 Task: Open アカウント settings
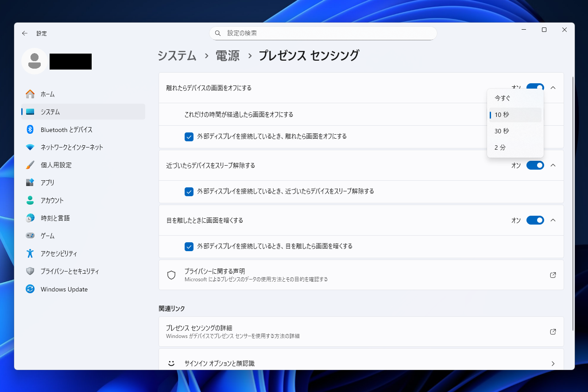54,200
